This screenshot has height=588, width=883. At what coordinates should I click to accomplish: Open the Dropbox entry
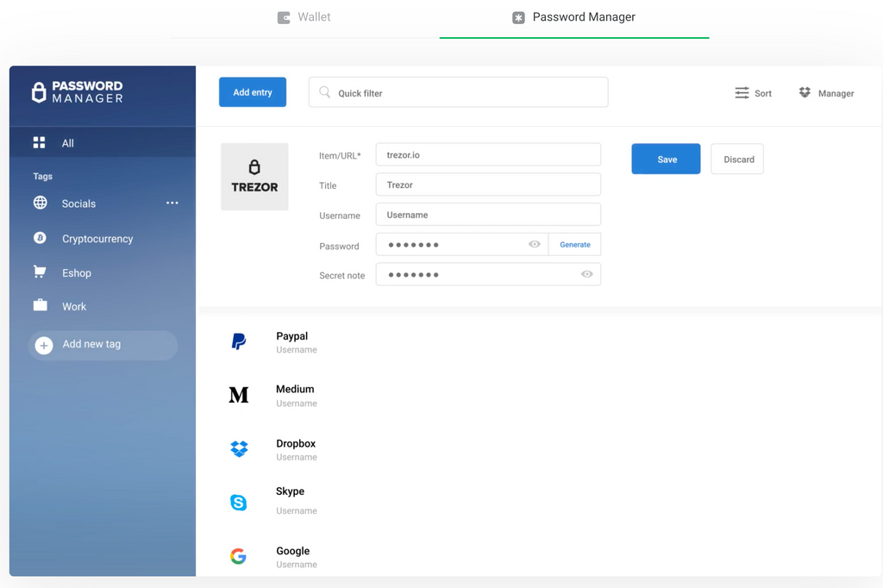point(296,444)
